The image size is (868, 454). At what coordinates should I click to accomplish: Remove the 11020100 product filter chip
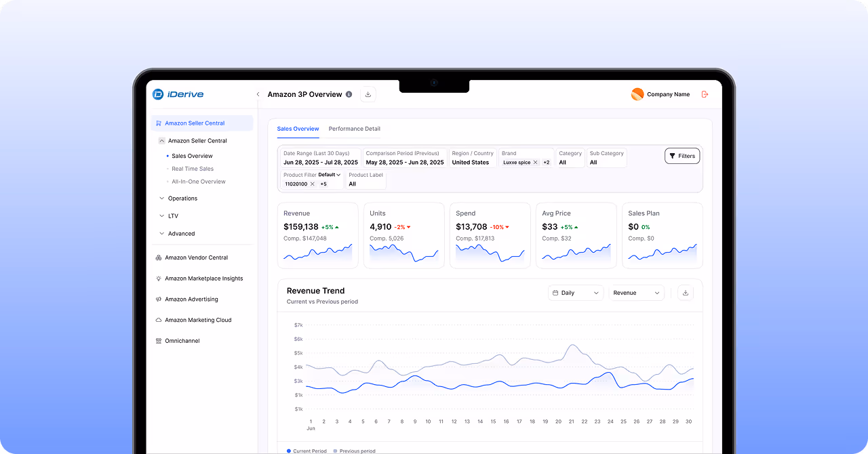[312, 184]
